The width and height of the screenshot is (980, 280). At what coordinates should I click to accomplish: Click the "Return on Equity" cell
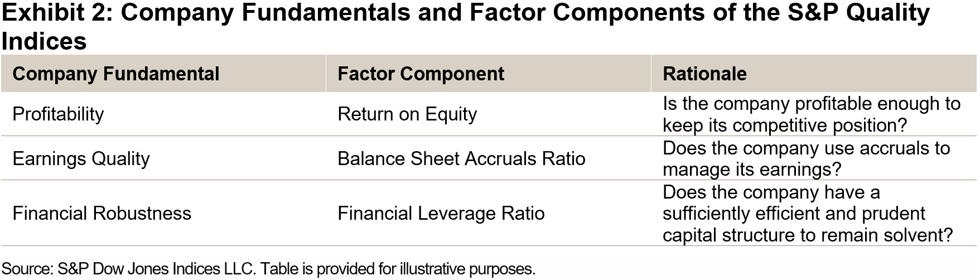(407, 114)
